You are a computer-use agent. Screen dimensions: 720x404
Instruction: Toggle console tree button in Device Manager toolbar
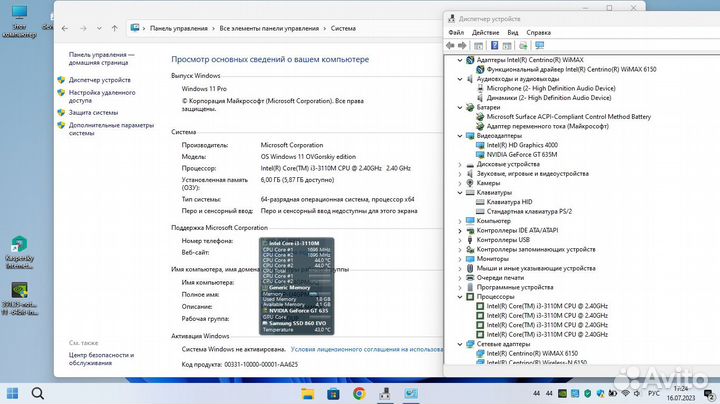[478, 45]
